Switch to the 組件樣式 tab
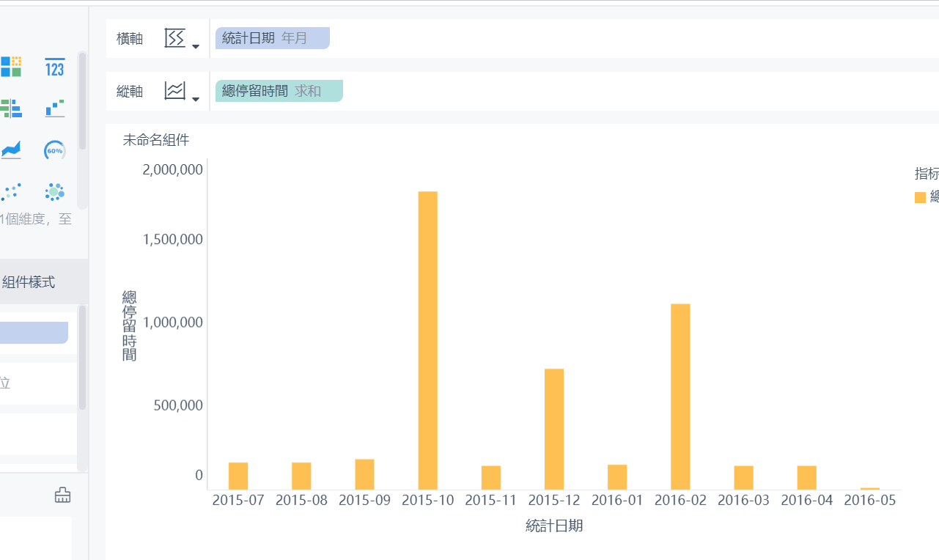Screen dimensions: 939x560 pos(29,282)
